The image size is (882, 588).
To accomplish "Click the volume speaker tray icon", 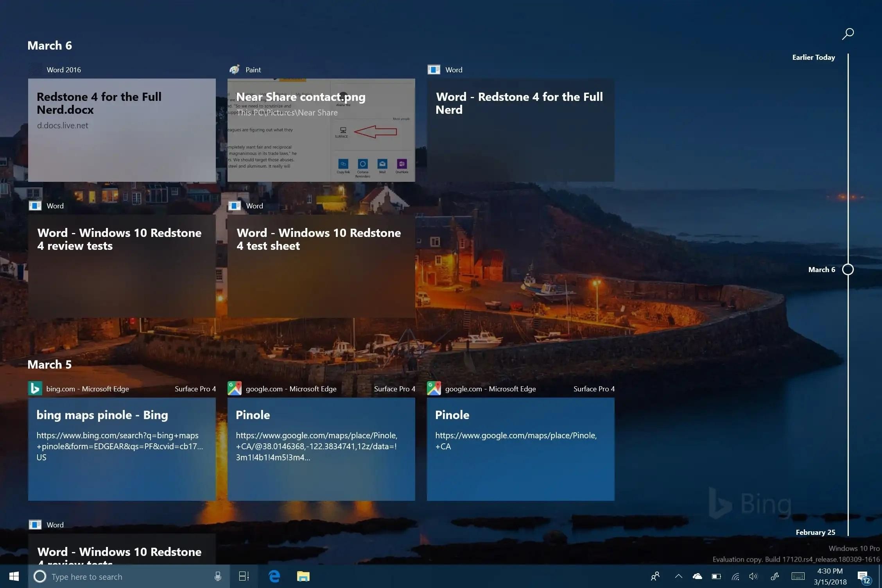I will (x=753, y=576).
